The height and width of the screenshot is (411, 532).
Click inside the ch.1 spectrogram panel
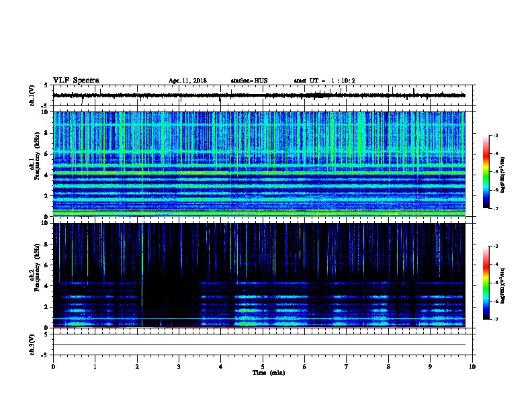point(259,164)
